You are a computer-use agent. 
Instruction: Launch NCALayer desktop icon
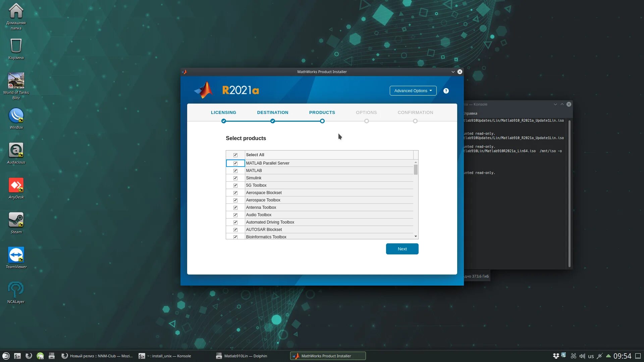16,293
